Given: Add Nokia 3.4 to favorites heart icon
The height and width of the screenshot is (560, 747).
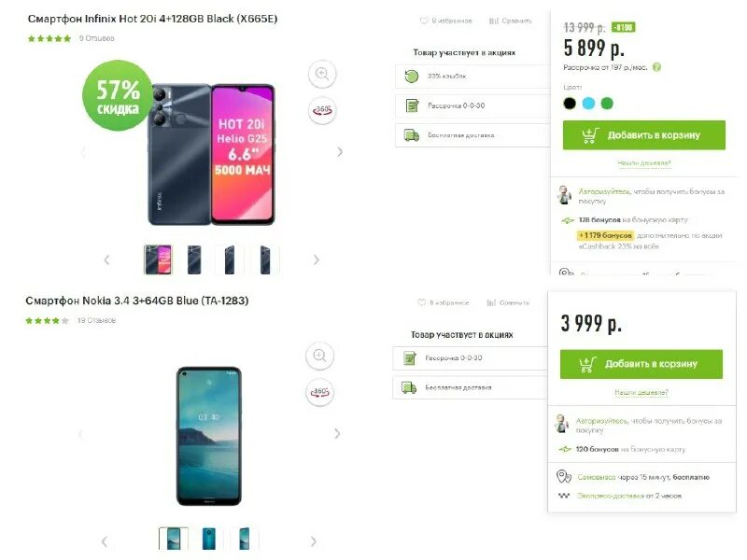Looking at the screenshot, I should pyautogui.click(x=421, y=302).
